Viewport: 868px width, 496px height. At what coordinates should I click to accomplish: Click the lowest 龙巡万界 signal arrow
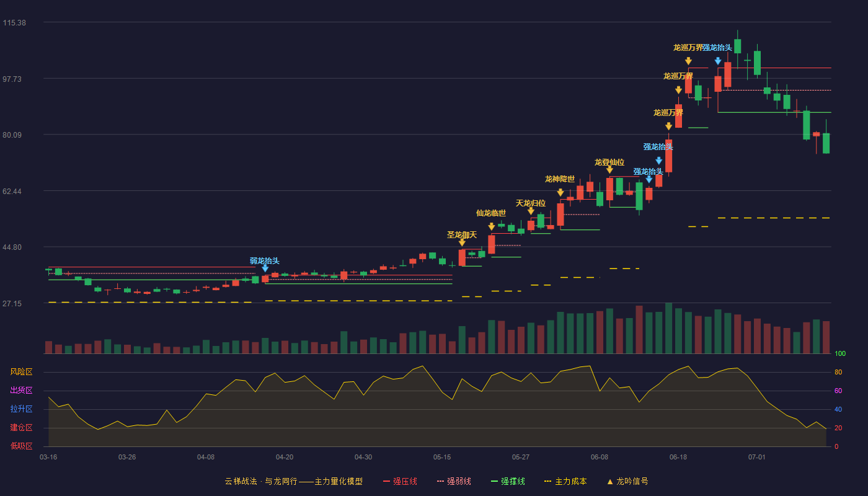tap(668, 126)
